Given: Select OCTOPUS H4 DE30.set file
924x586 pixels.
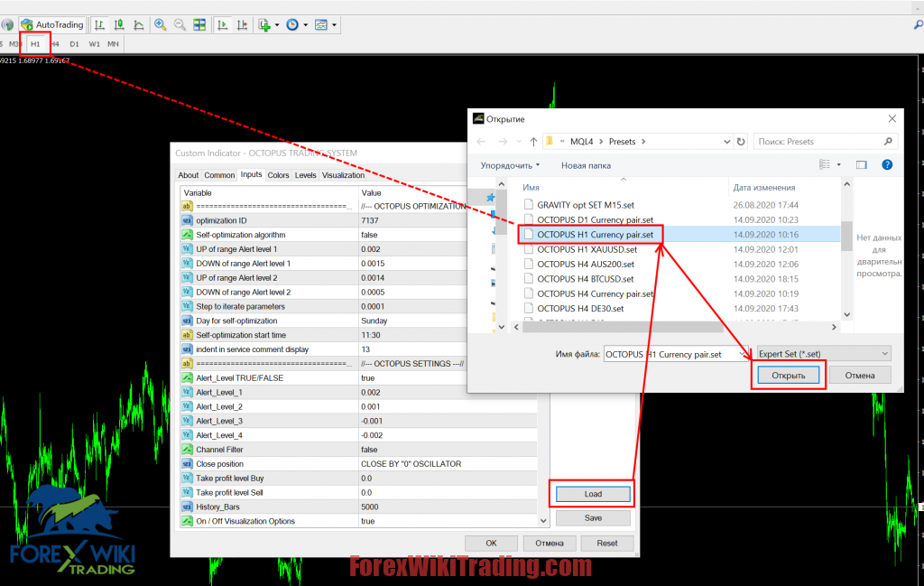Looking at the screenshot, I should [580, 308].
